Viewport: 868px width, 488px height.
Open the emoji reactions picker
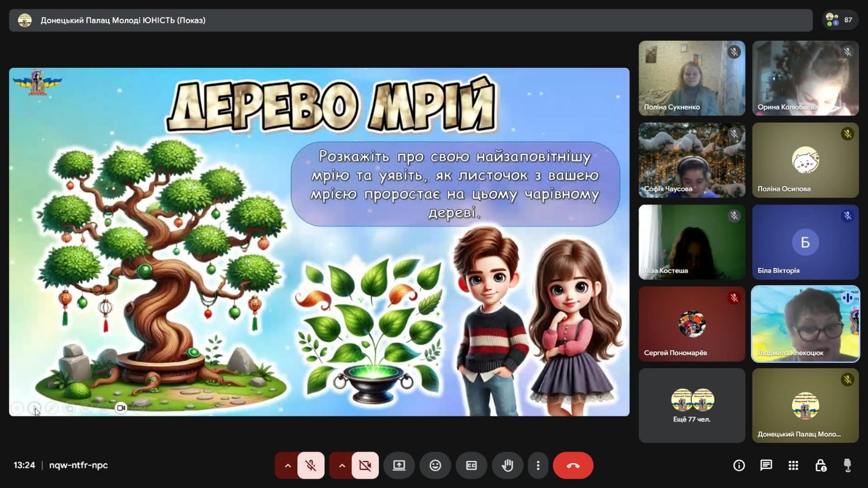point(435,465)
